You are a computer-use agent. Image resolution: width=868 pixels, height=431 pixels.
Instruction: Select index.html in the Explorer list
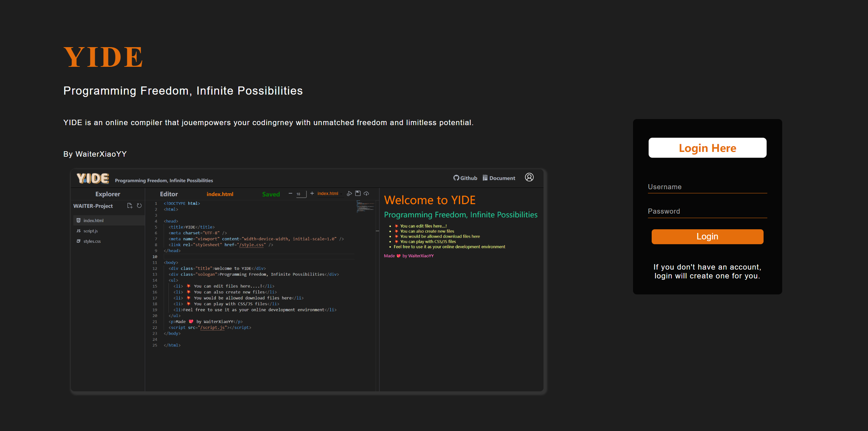pyautogui.click(x=109, y=220)
